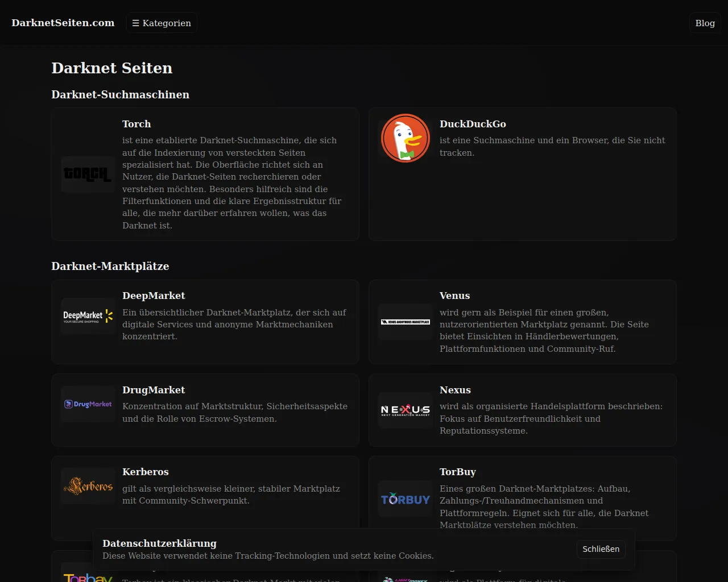Click the DuckDuckGo description text
This screenshot has width=728, height=582.
click(552, 147)
